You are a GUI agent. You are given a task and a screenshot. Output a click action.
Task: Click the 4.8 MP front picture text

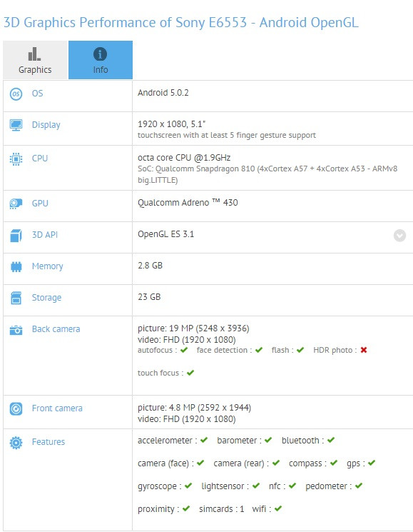point(194,408)
